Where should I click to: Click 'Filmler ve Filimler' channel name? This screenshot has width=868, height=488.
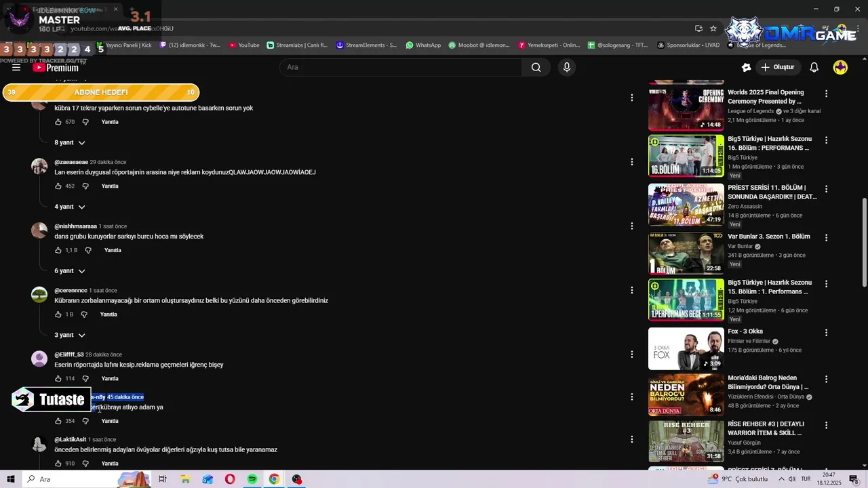tap(749, 341)
